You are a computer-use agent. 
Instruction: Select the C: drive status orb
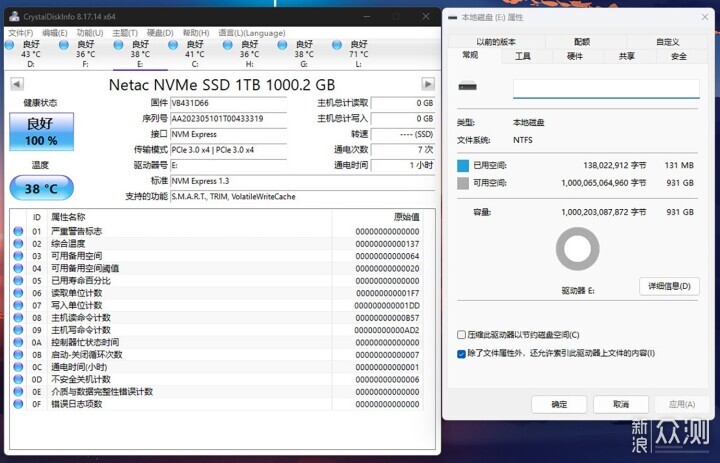tap(173, 45)
